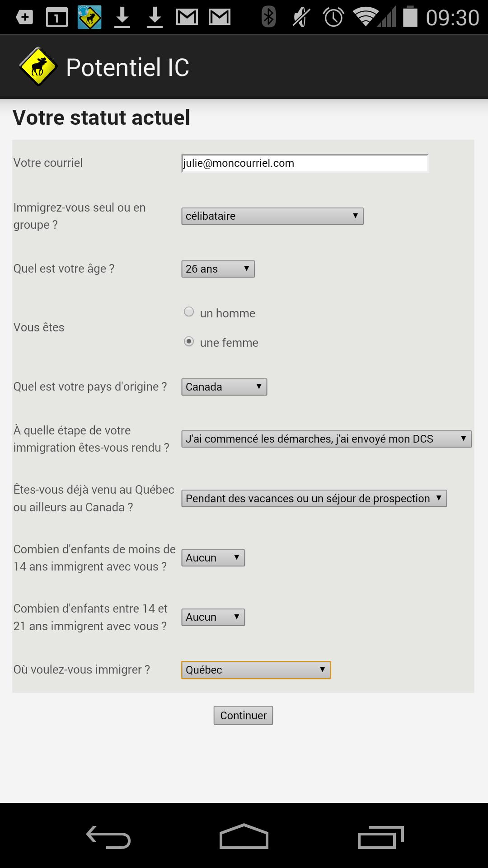Image resolution: width=488 pixels, height=868 pixels.
Task: Open the immigration step dropdown
Action: [326, 439]
